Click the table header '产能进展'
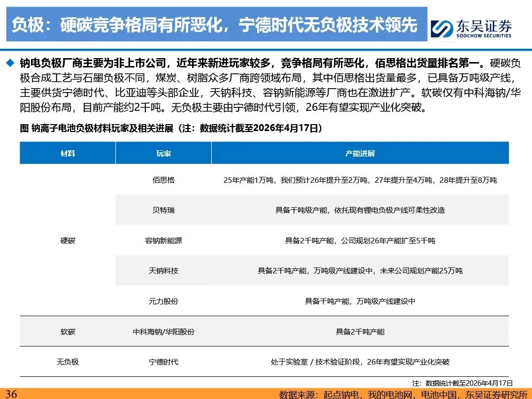Screen dimensions: 532x399 [x=360, y=153]
